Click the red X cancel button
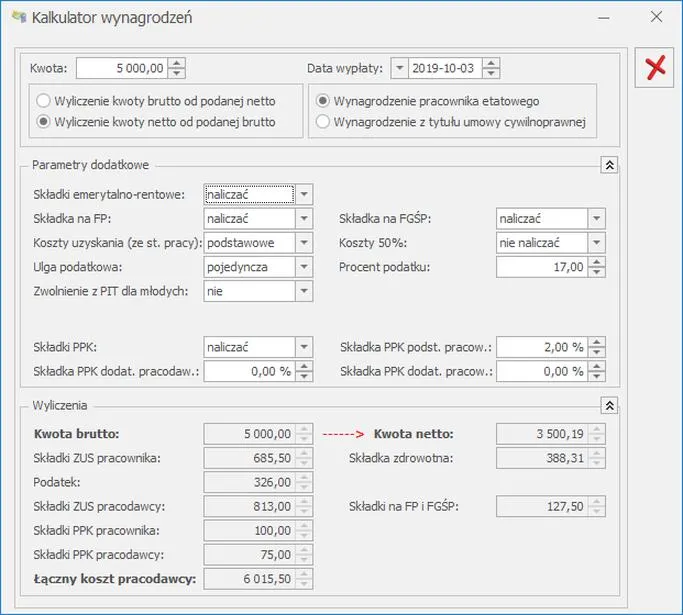This screenshot has height=615, width=683. pos(656,67)
